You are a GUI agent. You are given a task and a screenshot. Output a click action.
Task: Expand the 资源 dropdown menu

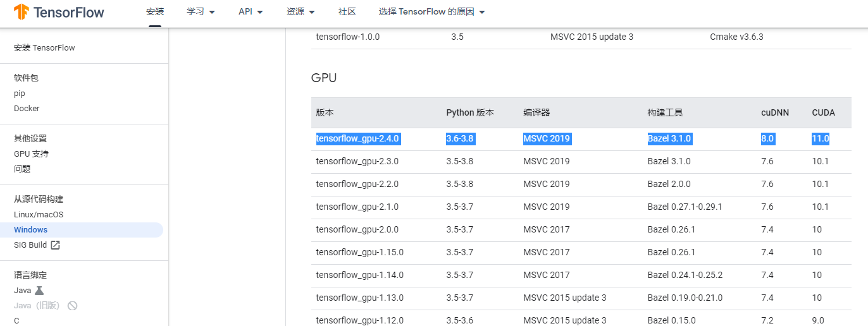tap(301, 12)
